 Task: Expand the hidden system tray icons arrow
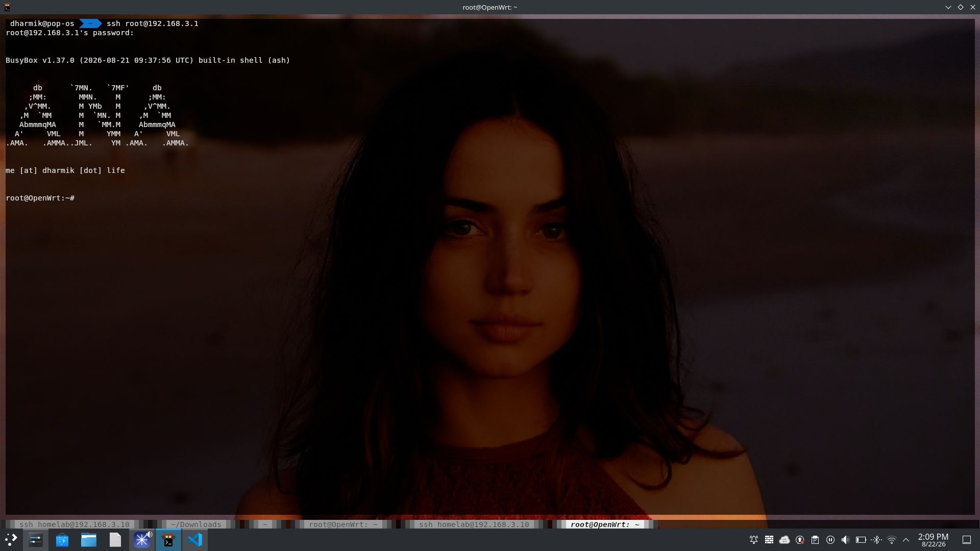click(x=906, y=540)
